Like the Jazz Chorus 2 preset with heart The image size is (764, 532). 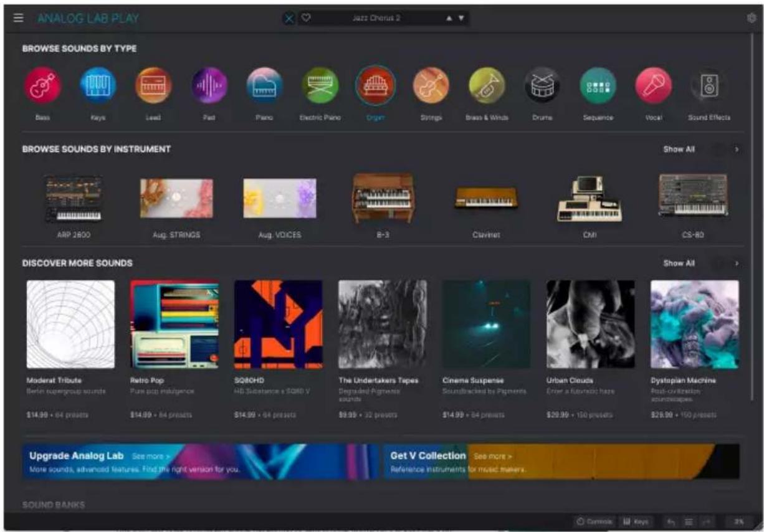(x=306, y=18)
